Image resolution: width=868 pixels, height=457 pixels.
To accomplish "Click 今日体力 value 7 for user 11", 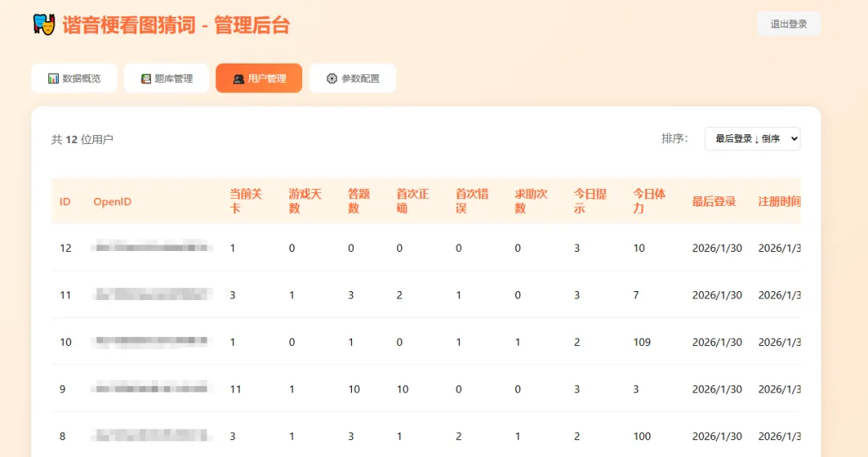I will 636,295.
